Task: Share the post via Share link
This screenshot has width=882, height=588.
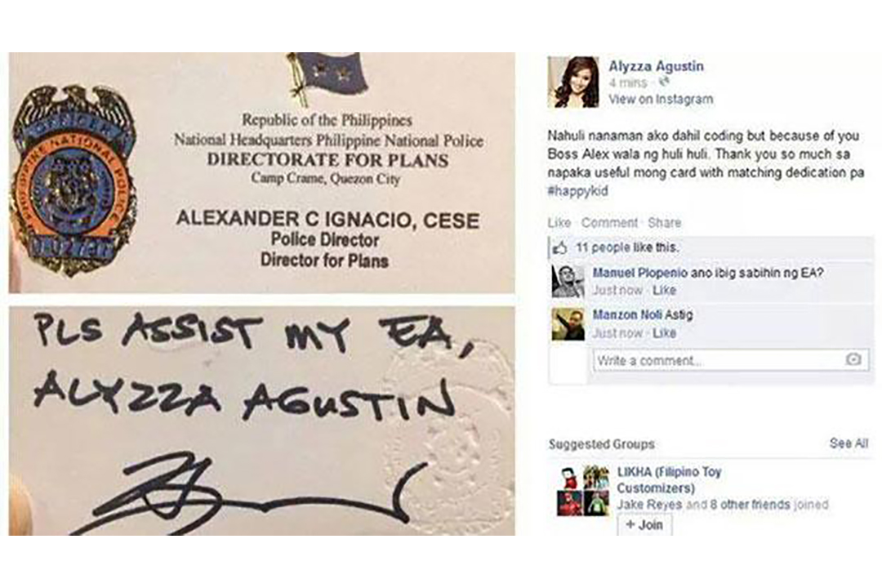Action: (664, 223)
